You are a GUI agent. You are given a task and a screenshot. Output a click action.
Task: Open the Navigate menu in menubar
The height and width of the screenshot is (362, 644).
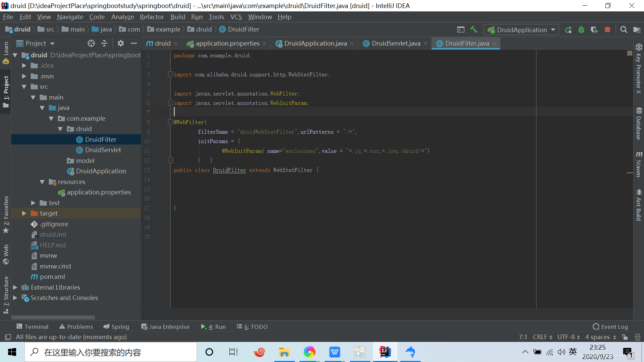point(69,17)
